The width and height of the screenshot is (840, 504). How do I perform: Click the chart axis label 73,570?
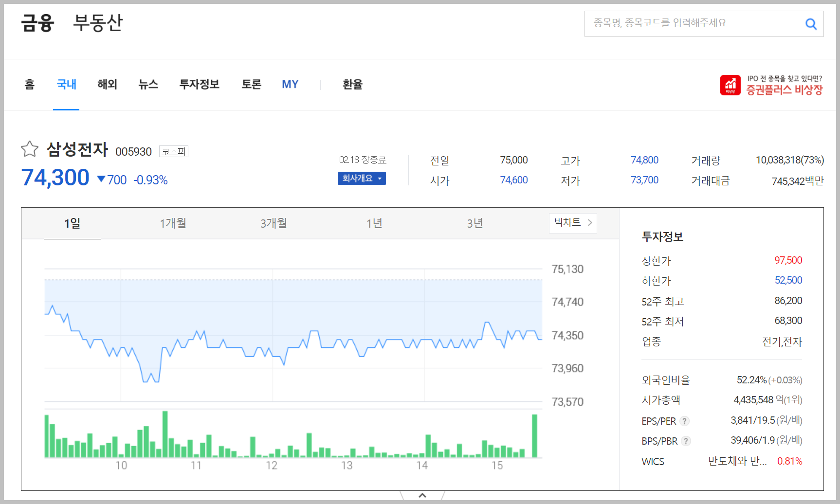coord(567,402)
